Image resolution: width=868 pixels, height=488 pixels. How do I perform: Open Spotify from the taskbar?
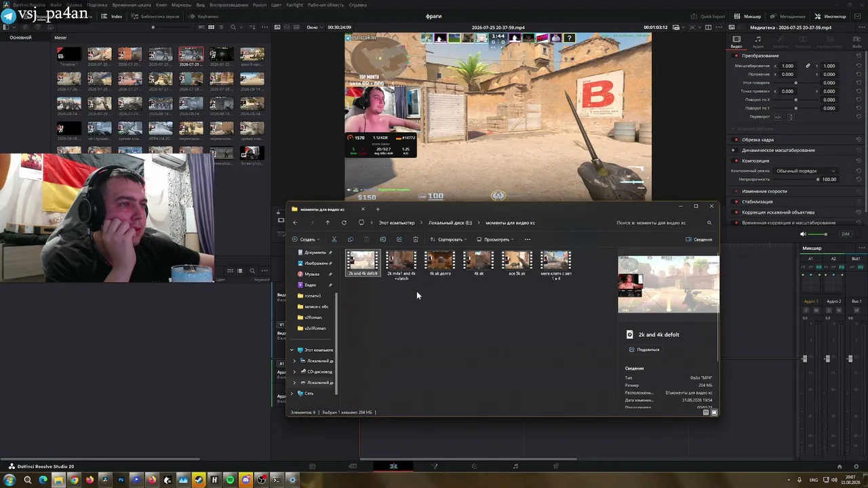tap(230, 480)
